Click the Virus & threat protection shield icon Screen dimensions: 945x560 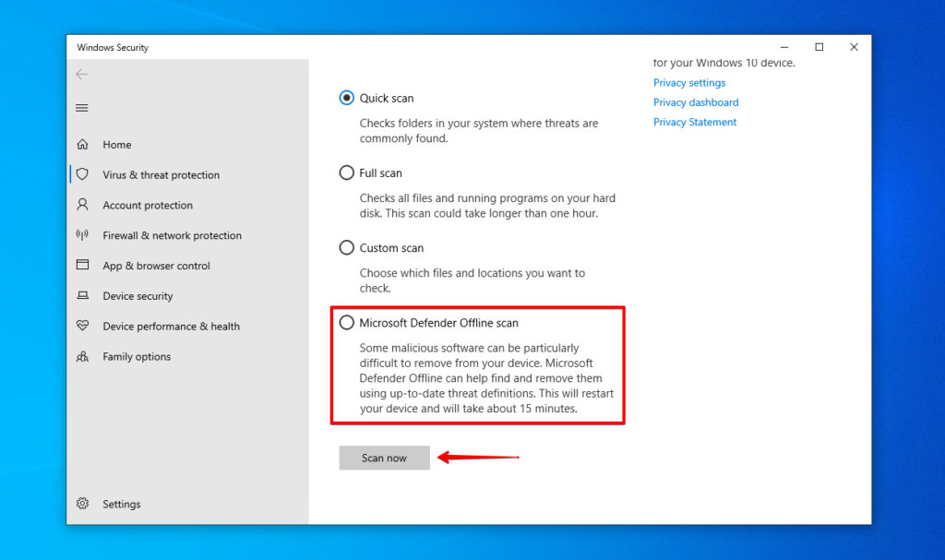click(82, 174)
